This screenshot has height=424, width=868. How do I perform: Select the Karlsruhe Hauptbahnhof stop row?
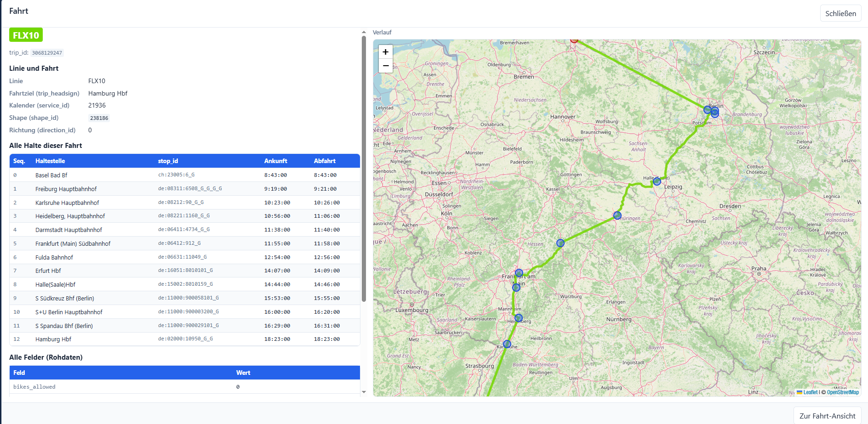[x=184, y=203]
